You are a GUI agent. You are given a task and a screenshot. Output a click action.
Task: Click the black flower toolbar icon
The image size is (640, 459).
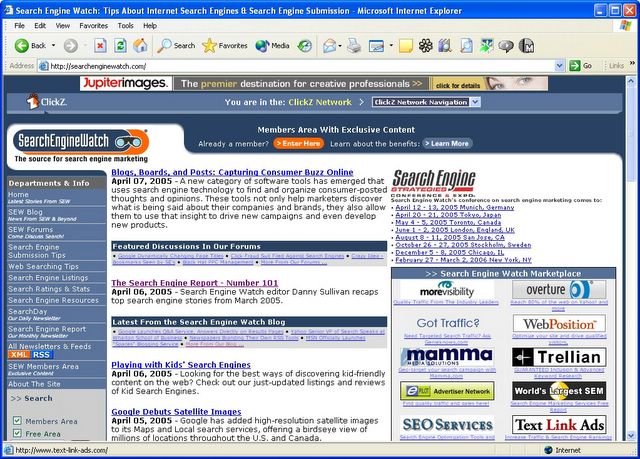[425, 46]
